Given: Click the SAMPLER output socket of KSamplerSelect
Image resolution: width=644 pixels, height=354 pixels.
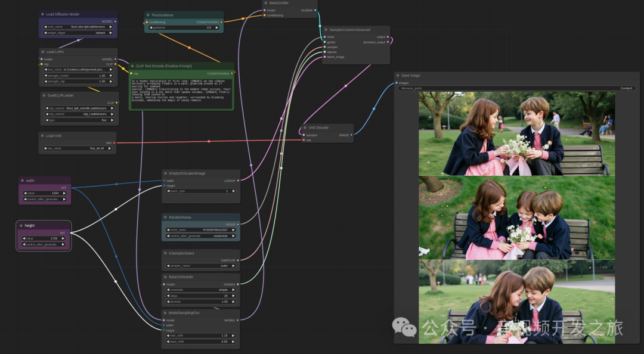Looking at the screenshot, I should 238,260.
